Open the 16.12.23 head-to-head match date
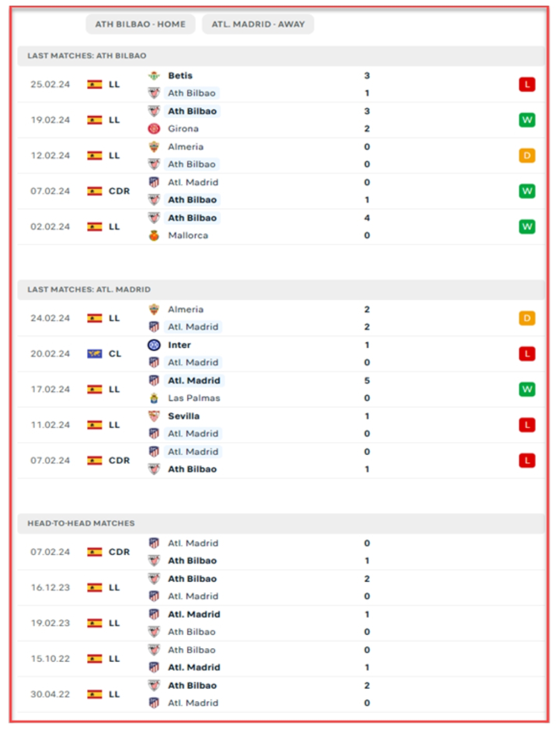This screenshot has height=729, width=560. pos(50,587)
